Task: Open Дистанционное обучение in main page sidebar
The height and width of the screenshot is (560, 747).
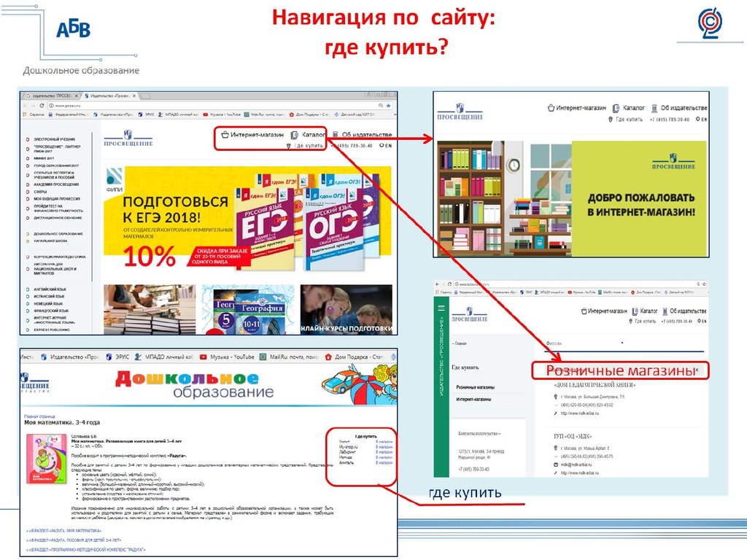Action: pyautogui.click(x=58, y=217)
